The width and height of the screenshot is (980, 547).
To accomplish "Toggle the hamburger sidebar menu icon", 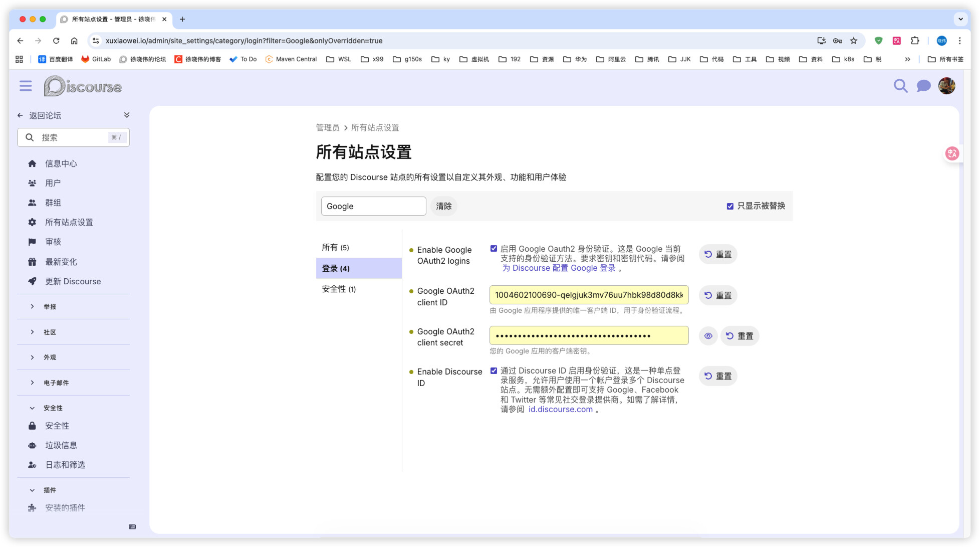I will tap(26, 86).
